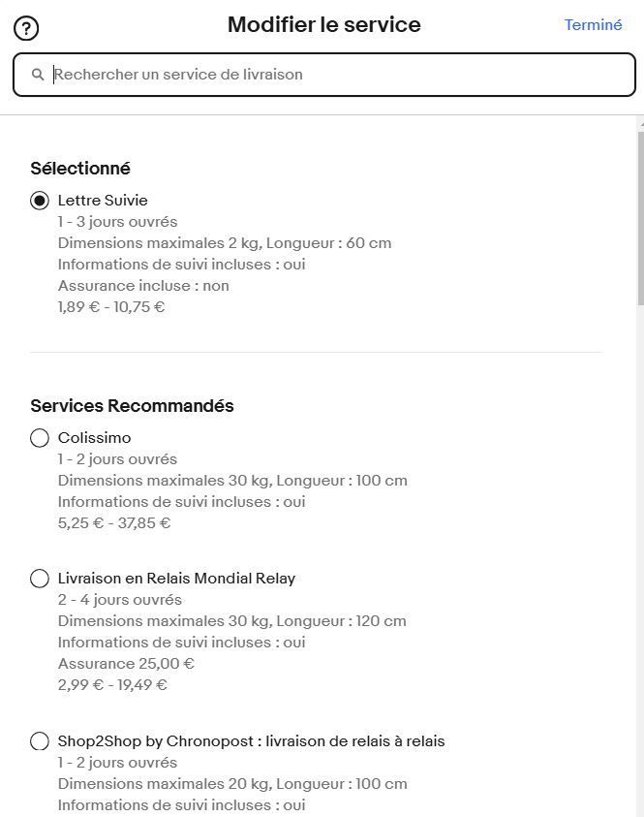This screenshot has width=644, height=817.
Task: Click the Livraison en Relais Mondial Relay label
Action: 176,579
